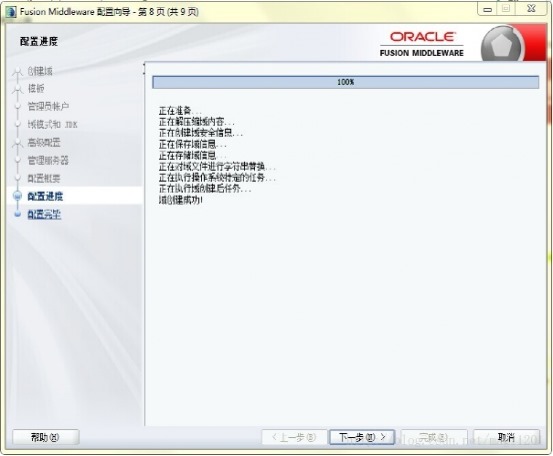Close the configuration wizard window
The height and width of the screenshot is (456, 553).
coord(531,9)
